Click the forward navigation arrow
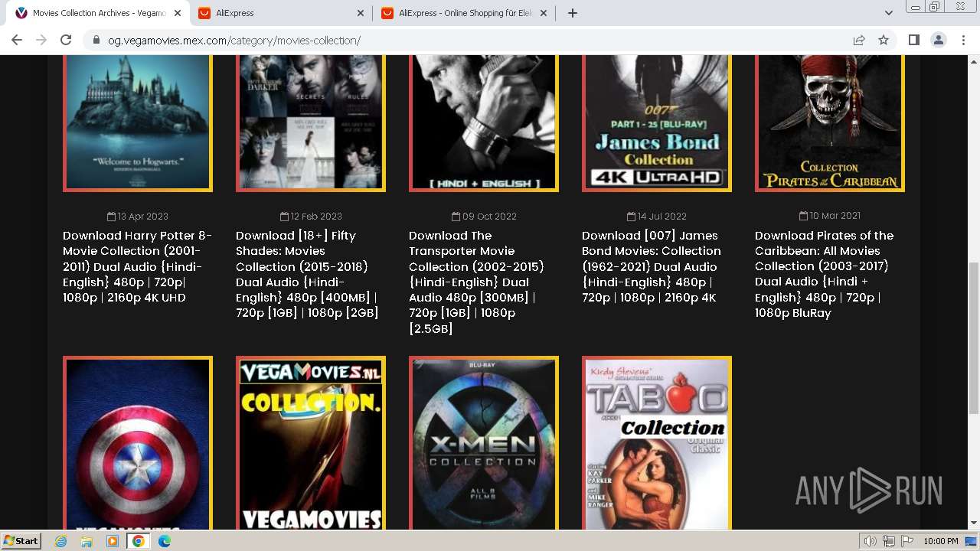980x551 pixels. pos(41,40)
